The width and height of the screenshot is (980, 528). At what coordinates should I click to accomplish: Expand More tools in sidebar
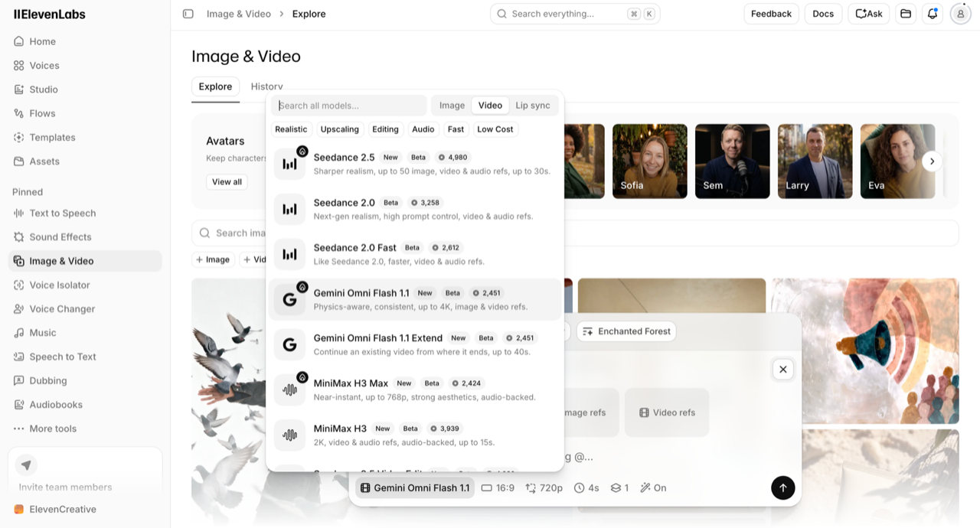[x=85, y=429]
